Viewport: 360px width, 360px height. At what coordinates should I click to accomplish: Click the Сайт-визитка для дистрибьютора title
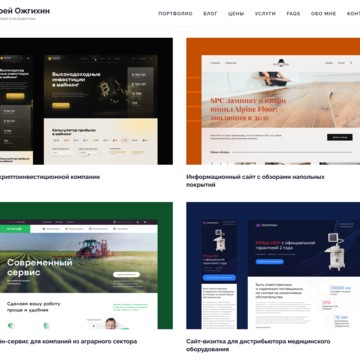[x=258, y=345]
